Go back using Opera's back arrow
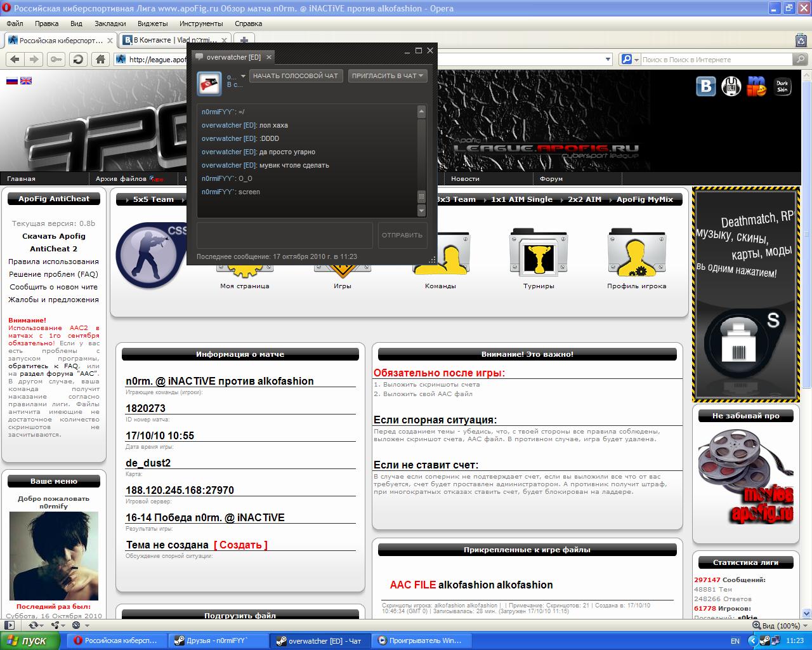The width and height of the screenshot is (812, 650). (15, 59)
